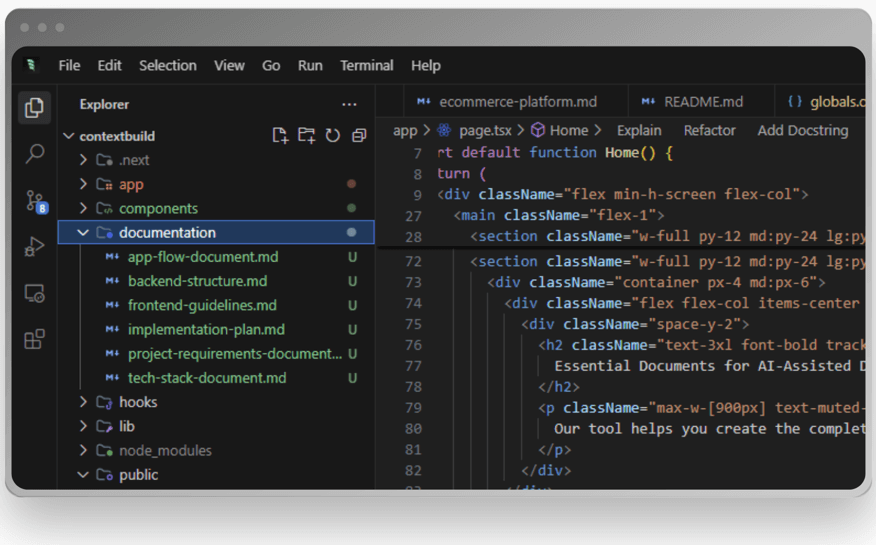Click the Home breadcrumb segment

point(569,130)
